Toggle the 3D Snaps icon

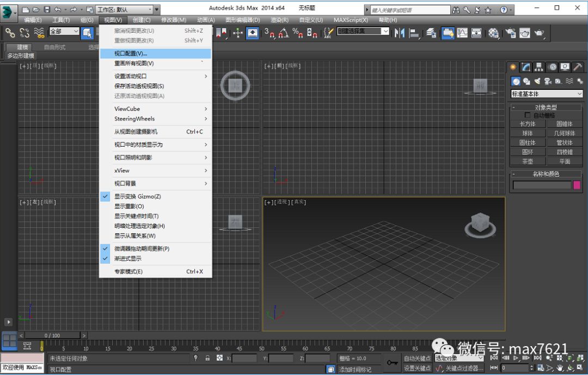[269, 33]
